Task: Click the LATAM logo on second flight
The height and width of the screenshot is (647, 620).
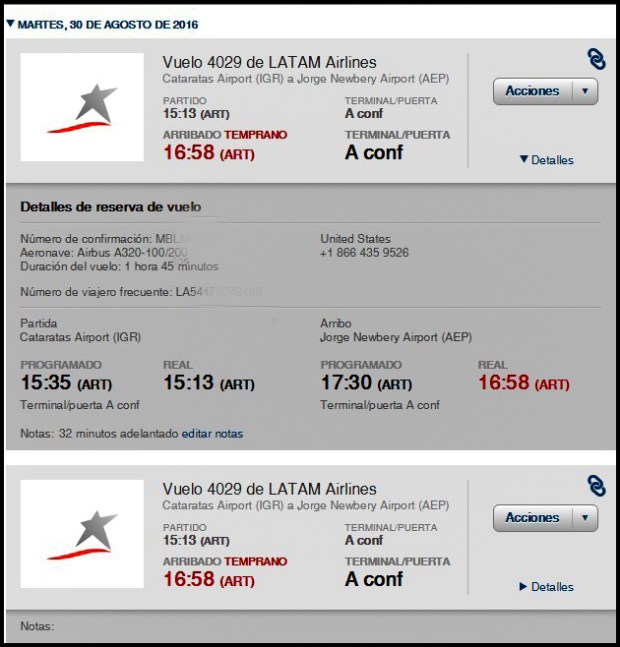Action: point(82,534)
